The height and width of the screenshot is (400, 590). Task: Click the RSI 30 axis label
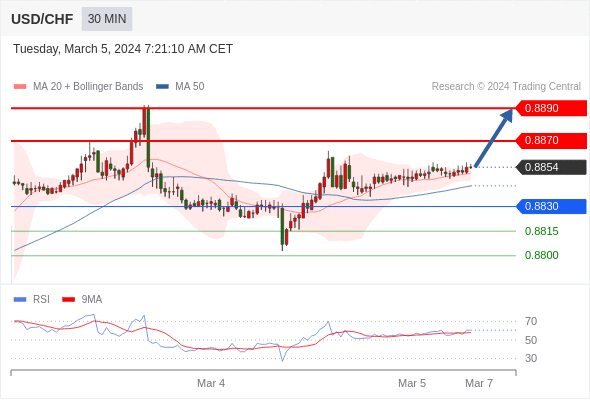[531, 358]
